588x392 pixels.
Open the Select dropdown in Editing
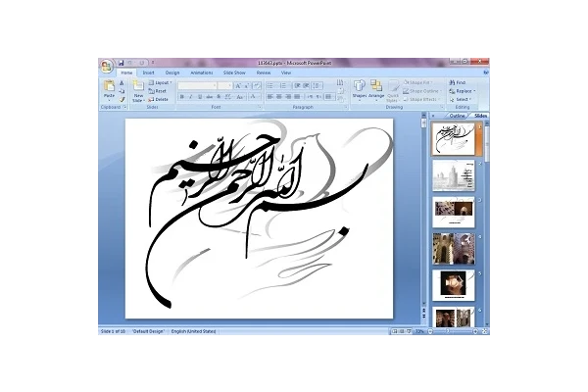pyautogui.click(x=461, y=99)
